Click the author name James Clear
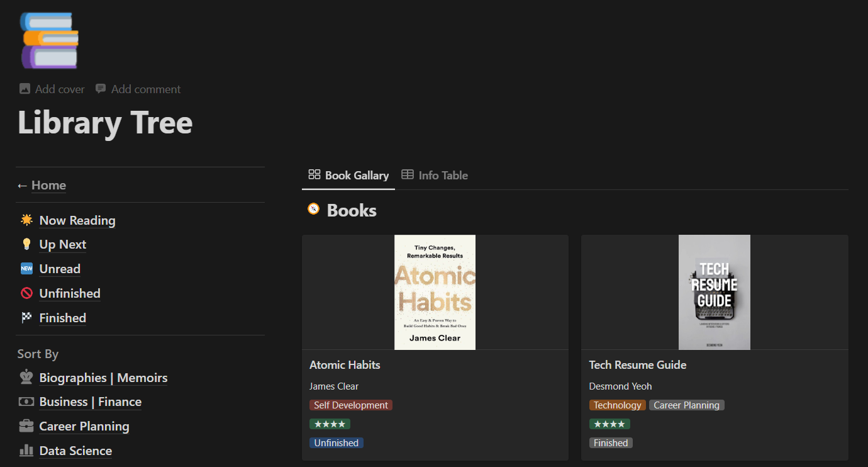 (x=334, y=386)
